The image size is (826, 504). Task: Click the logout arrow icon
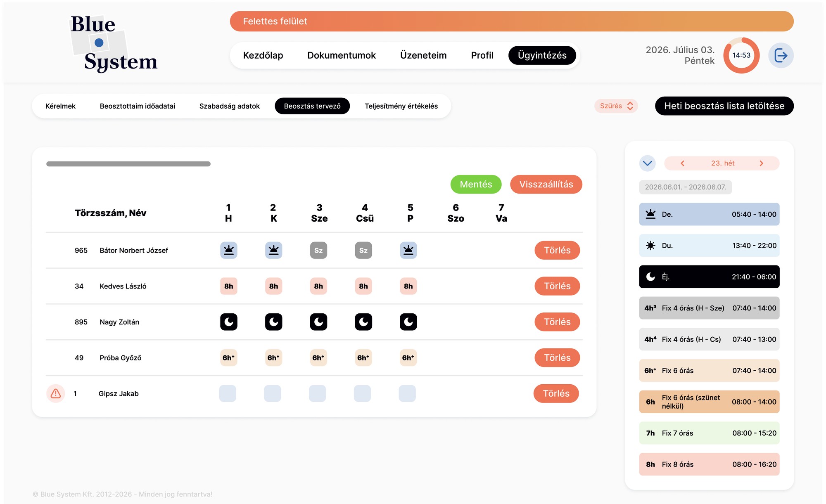[x=781, y=55]
